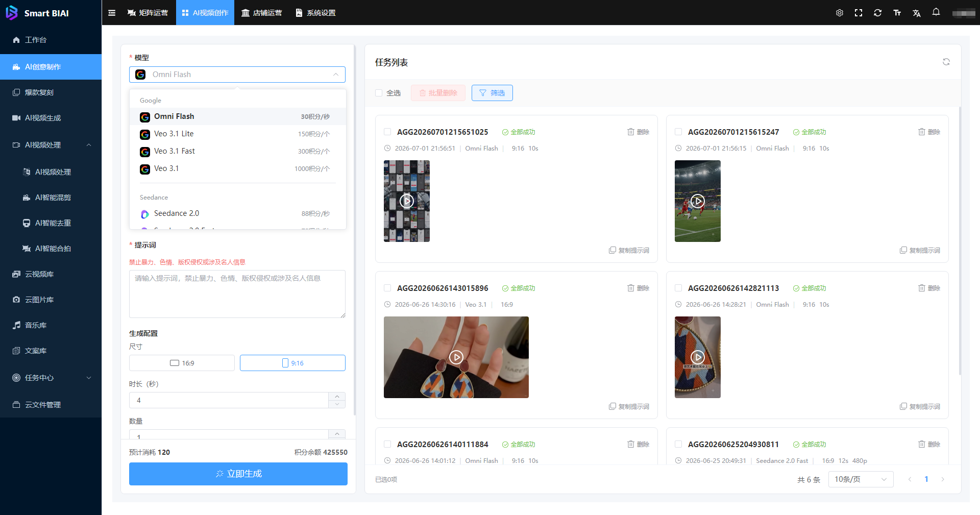Viewport: 980px width, 515px height.
Task: Check the box for task AGG20260626140111884
Action: point(387,444)
